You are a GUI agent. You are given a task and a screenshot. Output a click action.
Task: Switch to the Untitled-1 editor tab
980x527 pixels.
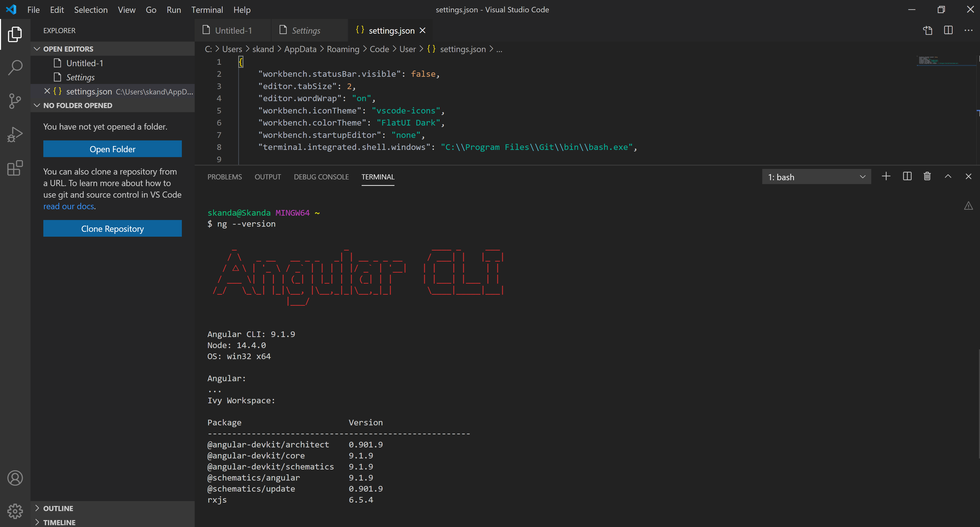pos(233,31)
